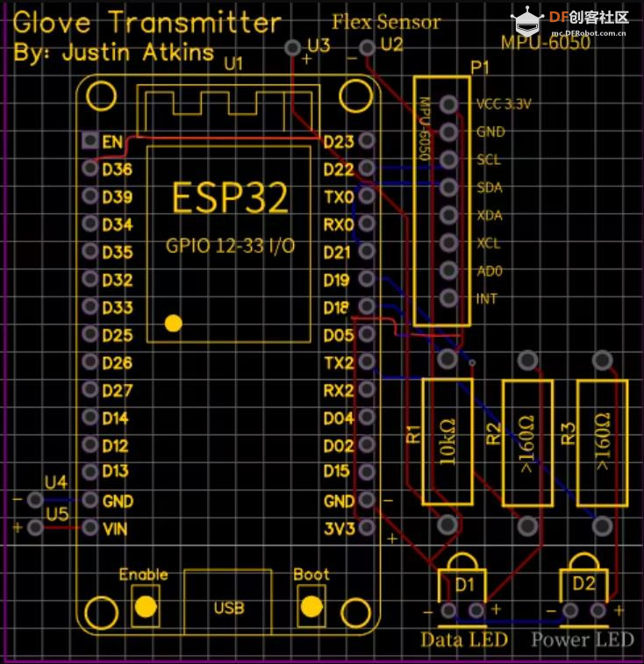Select the D19 pad
The image size is (644, 664).
(x=367, y=279)
